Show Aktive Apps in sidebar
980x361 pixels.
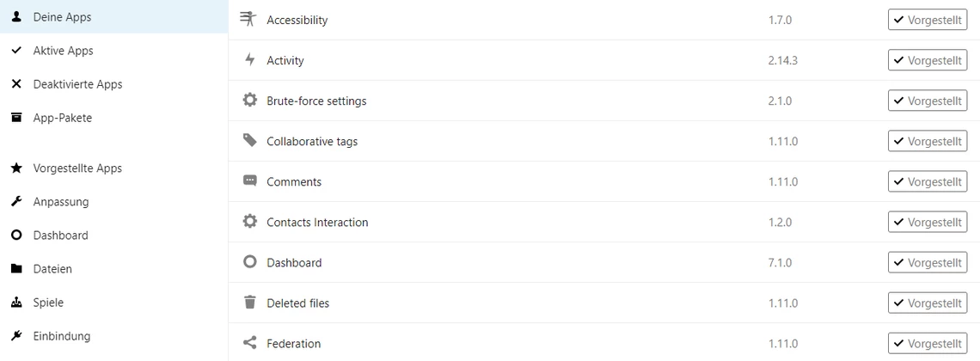coord(63,51)
